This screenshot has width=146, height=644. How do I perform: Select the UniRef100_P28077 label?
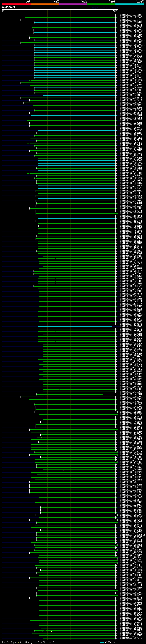tap(131, 543)
